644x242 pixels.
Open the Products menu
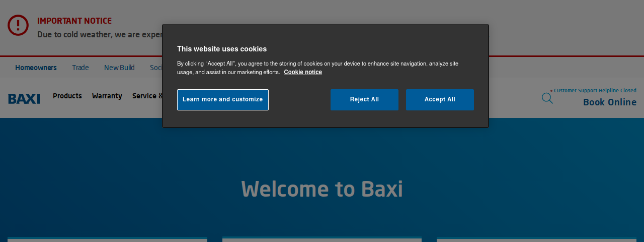[x=67, y=96]
